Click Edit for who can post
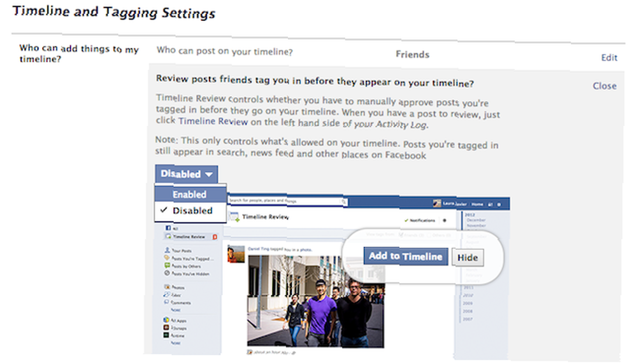Image resolution: width=637 pixels, height=364 pixels. (x=609, y=58)
